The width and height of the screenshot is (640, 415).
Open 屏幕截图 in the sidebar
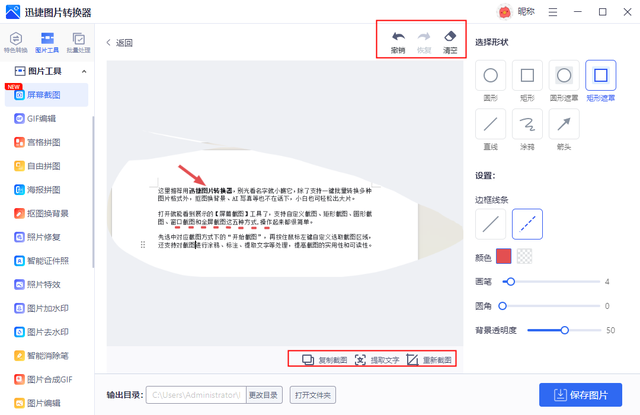47,95
